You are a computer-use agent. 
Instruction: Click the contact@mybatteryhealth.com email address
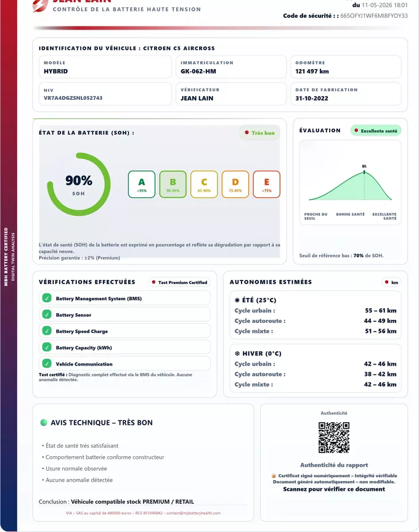point(193,513)
